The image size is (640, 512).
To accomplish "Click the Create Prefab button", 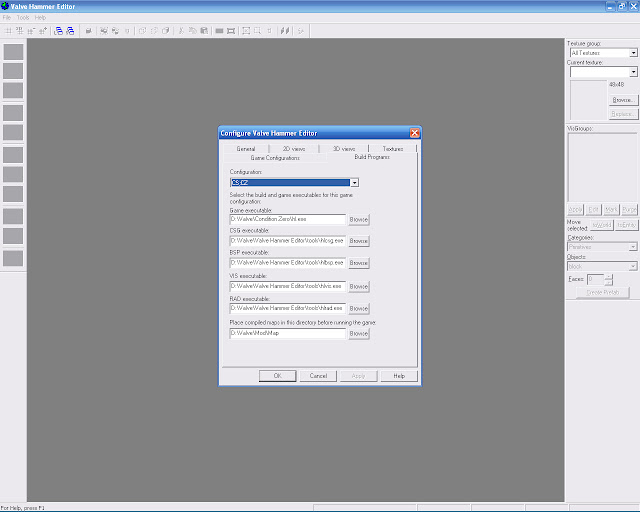I will pos(602,292).
